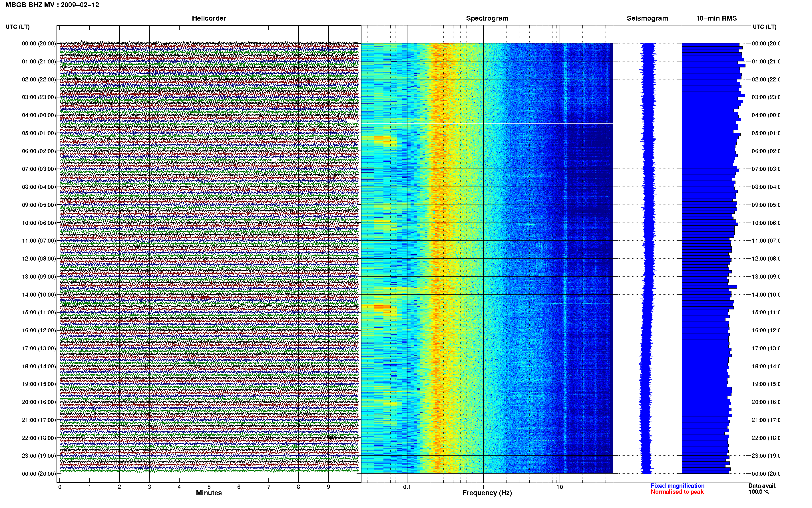
Task: Click the left '07:00 (03:00)' time label
Action: (x=39, y=169)
